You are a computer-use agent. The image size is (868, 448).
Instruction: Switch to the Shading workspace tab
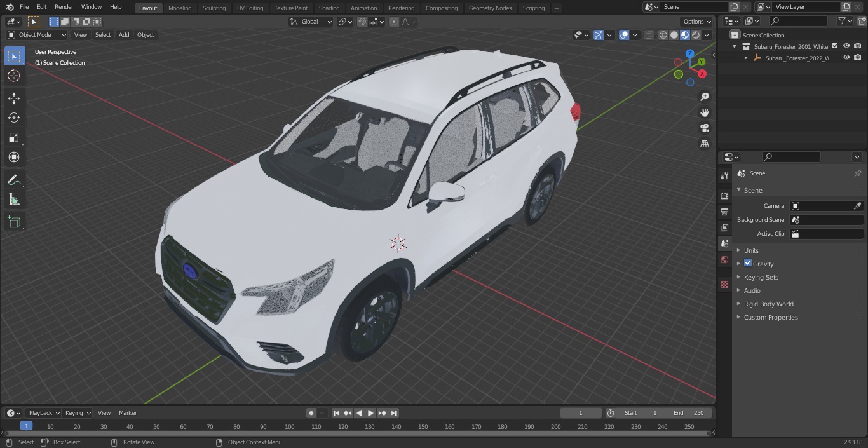point(329,8)
